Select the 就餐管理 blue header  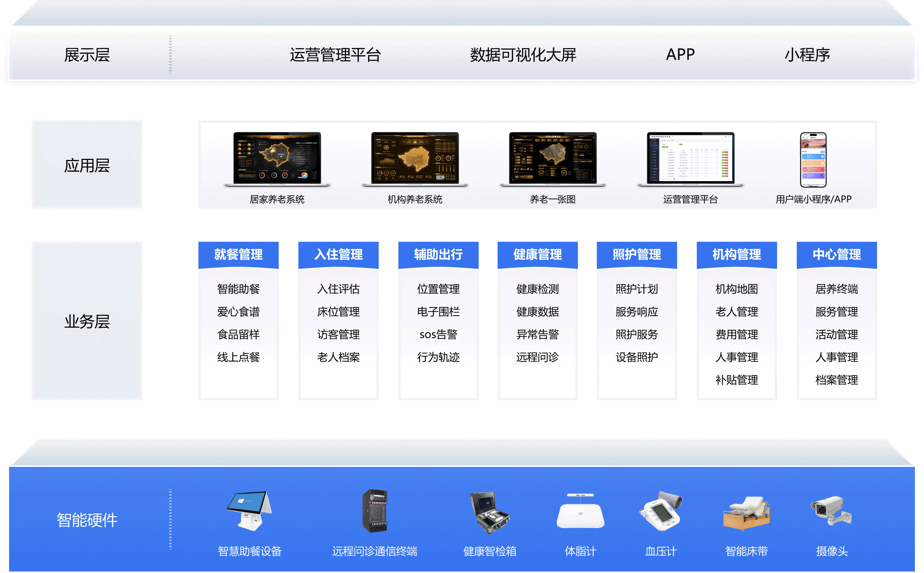coord(238,255)
